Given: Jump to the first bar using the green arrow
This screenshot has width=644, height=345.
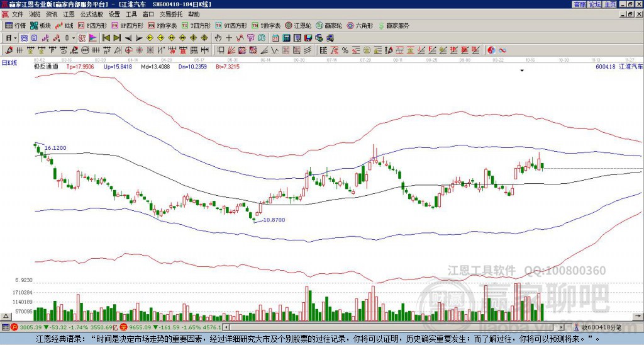Looking at the screenshot, I should coord(106,38).
